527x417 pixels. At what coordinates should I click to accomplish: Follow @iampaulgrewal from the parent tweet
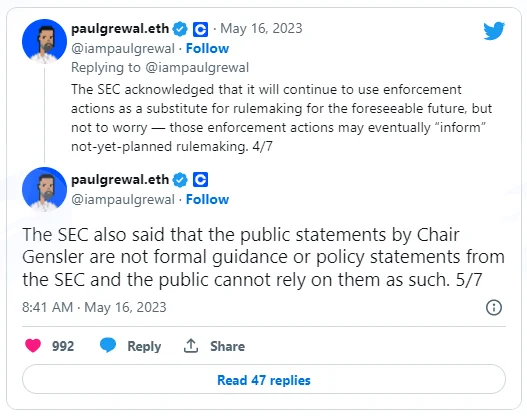click(207, 48)
